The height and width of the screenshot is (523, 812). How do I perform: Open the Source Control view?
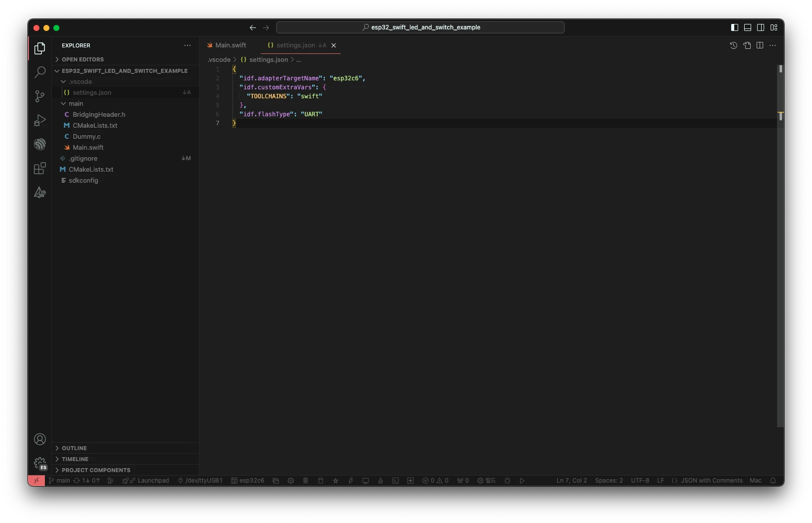click(40, 96)
